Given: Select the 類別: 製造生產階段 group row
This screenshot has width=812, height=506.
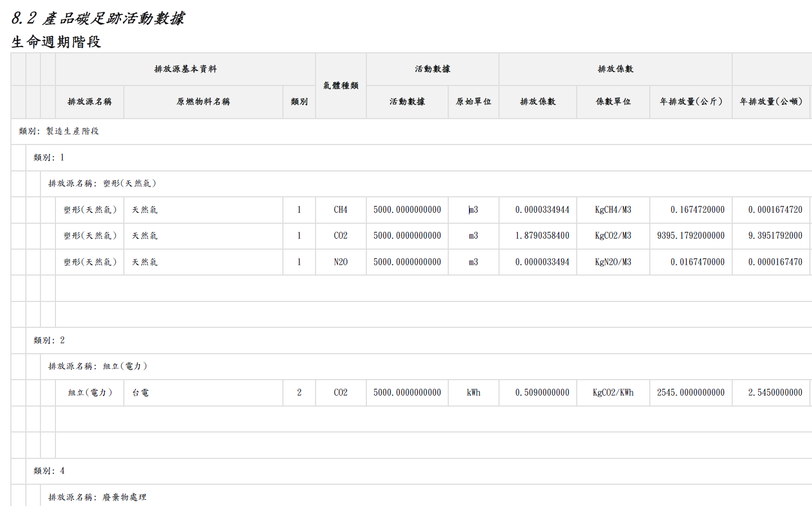Looking at the screenshot, I should point(59,131).
